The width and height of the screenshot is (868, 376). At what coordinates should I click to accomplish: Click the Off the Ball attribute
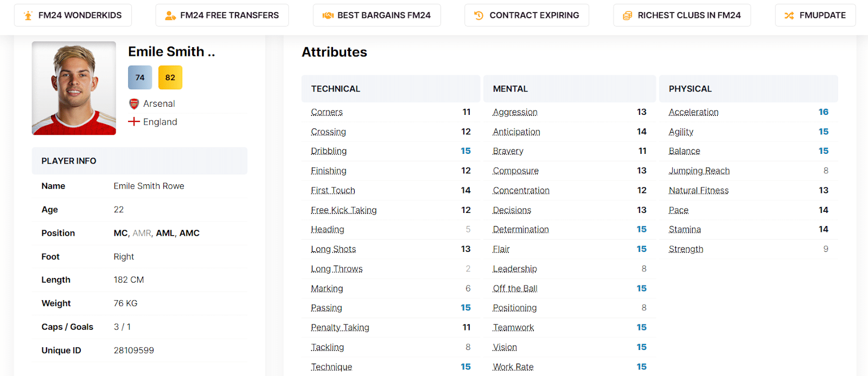[515, 288]
